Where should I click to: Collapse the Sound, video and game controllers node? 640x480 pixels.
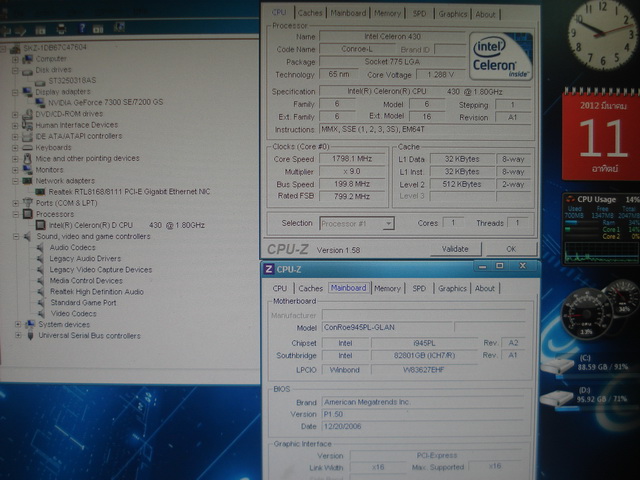pos(15,236)
